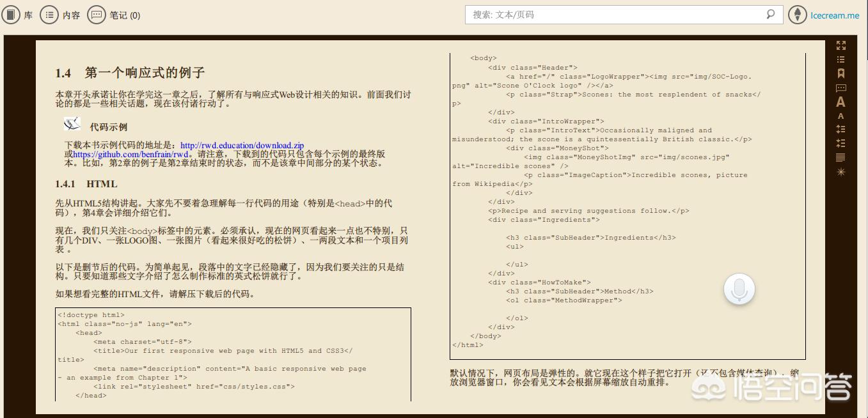Add a bookmark to the current page
The height and width of the screenshot is (418, 868).
click(841, 73)
